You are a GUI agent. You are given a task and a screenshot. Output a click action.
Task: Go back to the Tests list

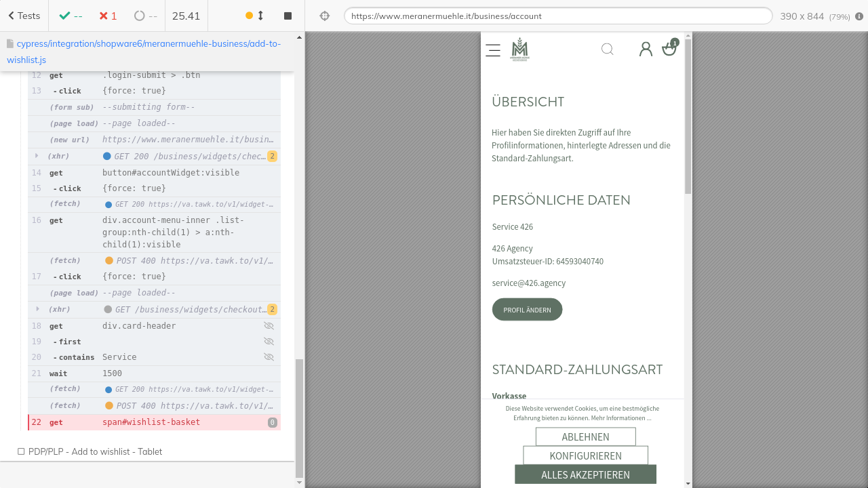click(24, 16)
